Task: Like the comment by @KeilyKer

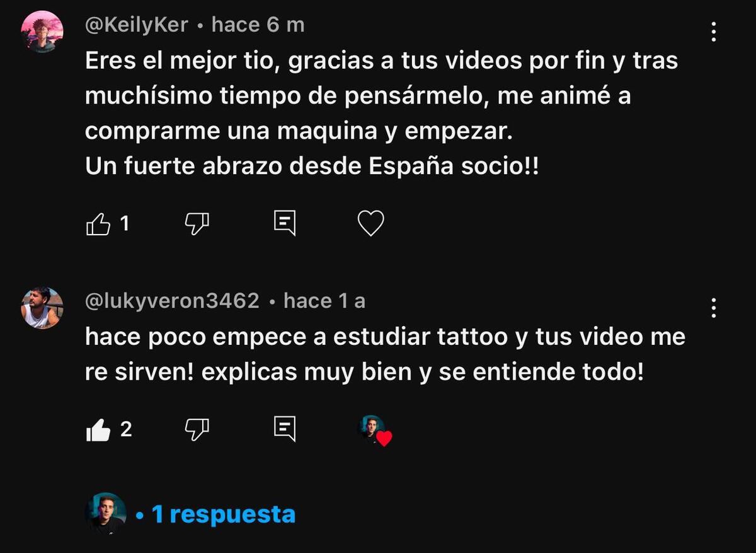Action: (x=98, y=224)
